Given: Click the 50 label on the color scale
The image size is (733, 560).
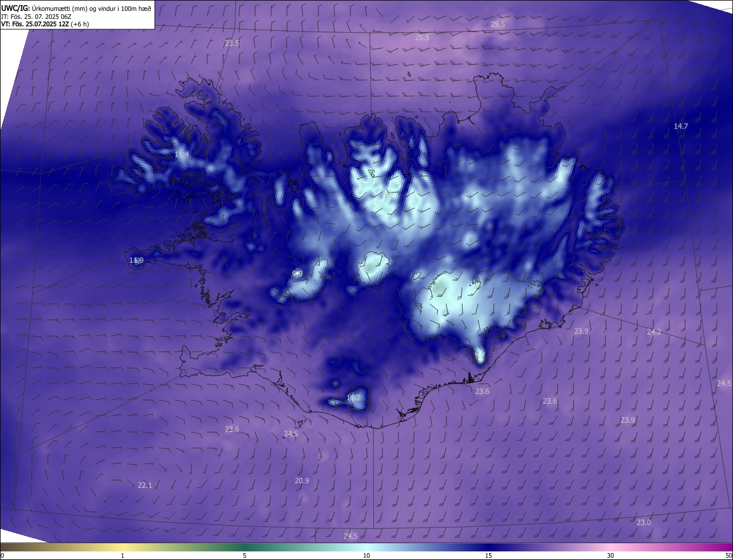Looking at the screenshot, I should tap(728, 555).
